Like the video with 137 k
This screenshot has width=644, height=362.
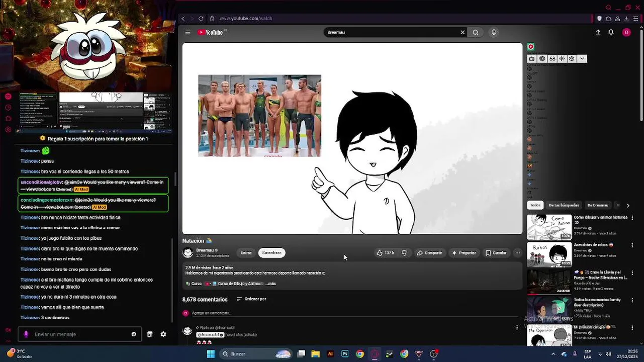click(x=385, y=253)
